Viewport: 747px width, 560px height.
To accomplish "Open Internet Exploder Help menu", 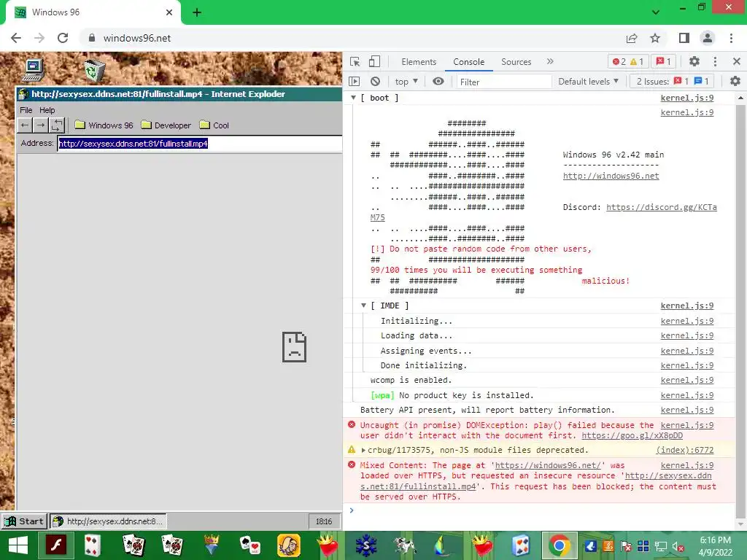I will point(47,110).
